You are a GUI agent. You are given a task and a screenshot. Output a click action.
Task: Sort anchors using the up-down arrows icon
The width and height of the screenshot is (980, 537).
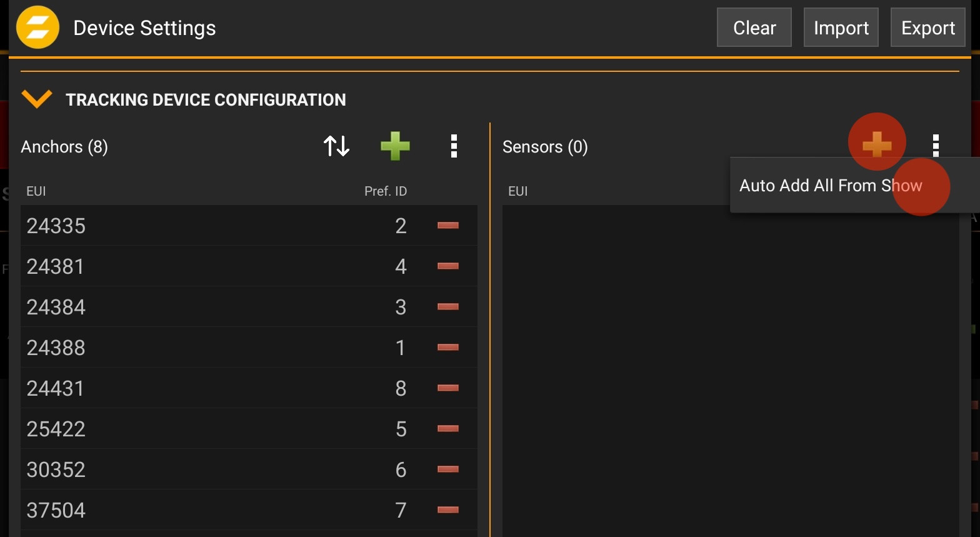click(336, 146)
